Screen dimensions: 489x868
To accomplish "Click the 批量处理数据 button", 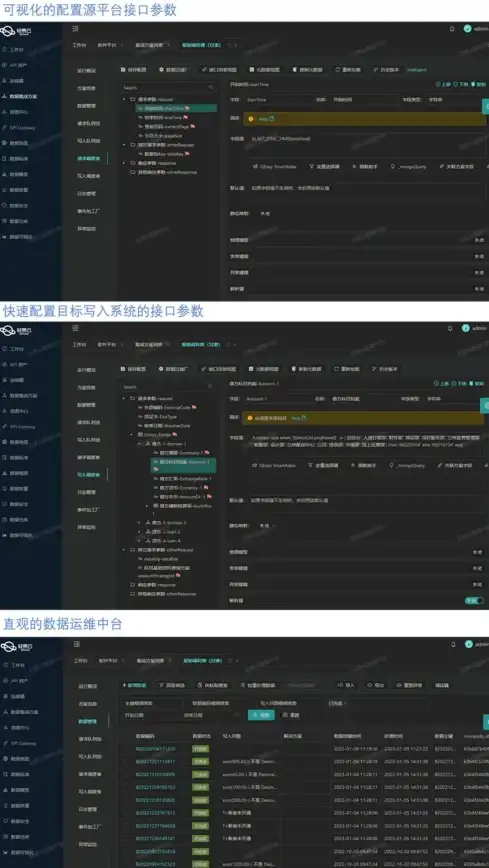I will tap(259, 685).
